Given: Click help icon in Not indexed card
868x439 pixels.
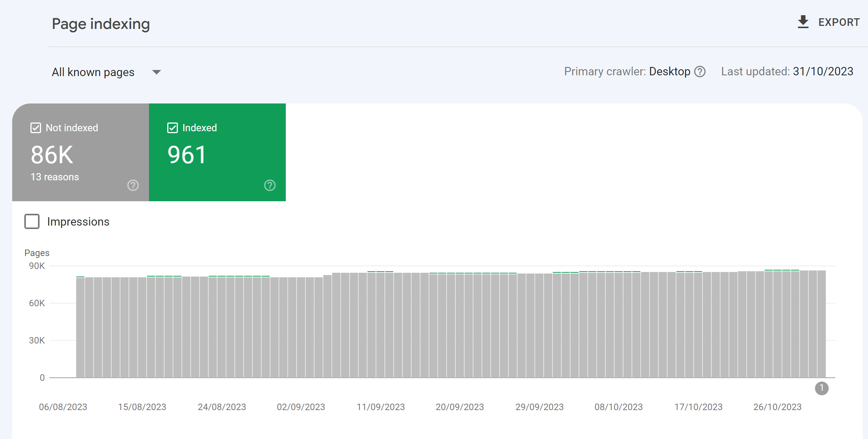Looking at the screenshot, I should click(133, 185).
